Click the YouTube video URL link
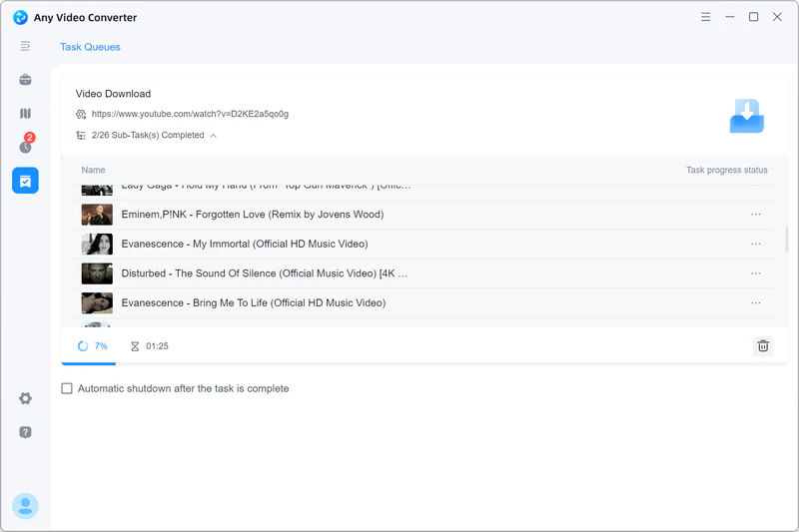799x532 pixels. pos(190,114)
